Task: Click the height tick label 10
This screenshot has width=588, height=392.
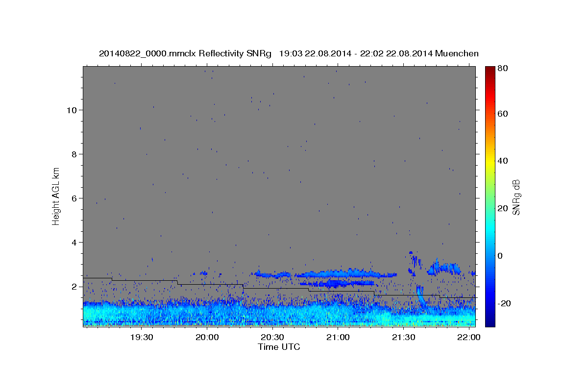Action: pyautogui.click(x=72, y=110)
